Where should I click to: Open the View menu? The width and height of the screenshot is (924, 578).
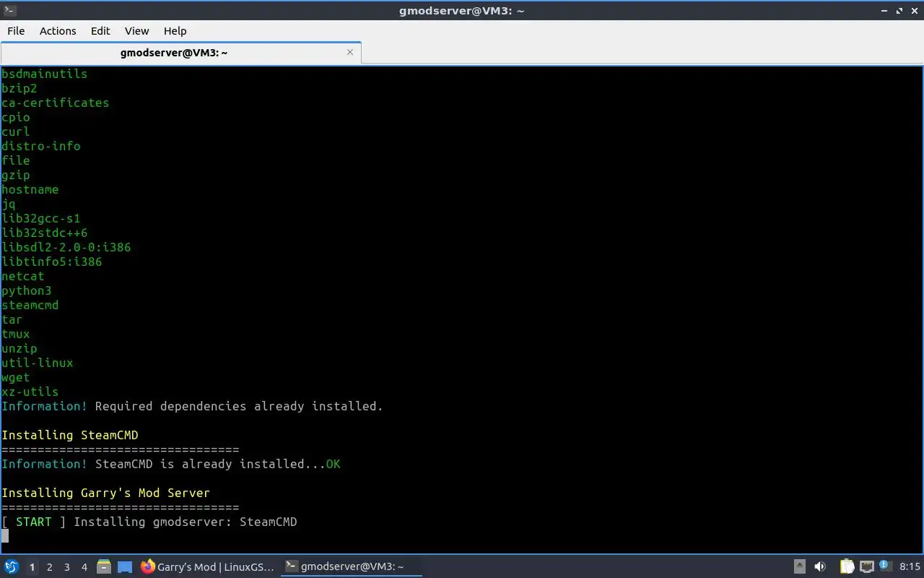[136, 31]
